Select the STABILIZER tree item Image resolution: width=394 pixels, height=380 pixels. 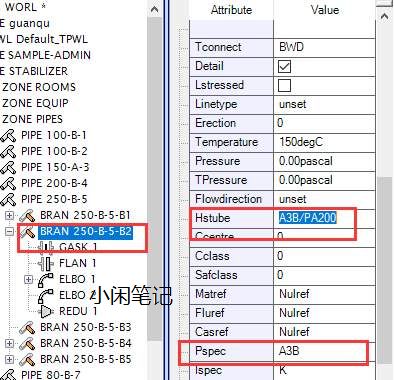[x=38, y=71]
